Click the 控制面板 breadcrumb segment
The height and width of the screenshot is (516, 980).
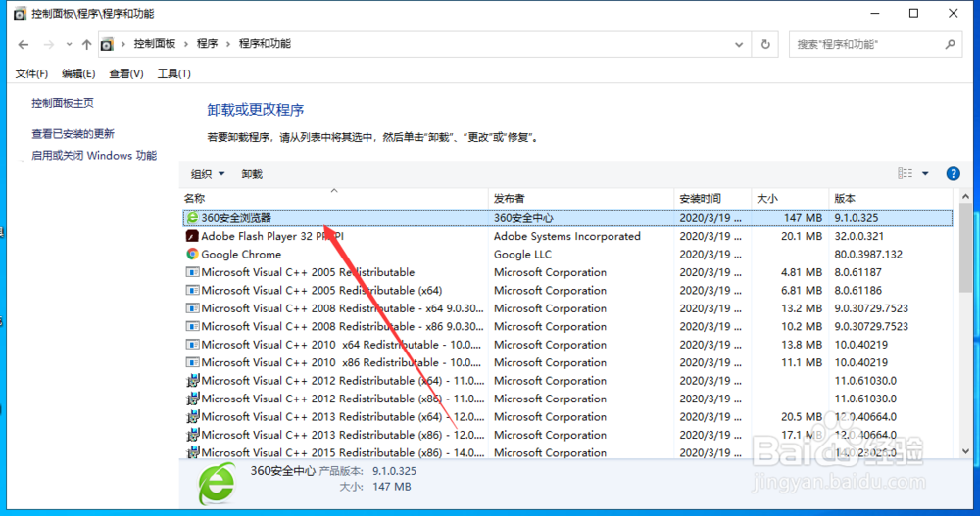155,44
